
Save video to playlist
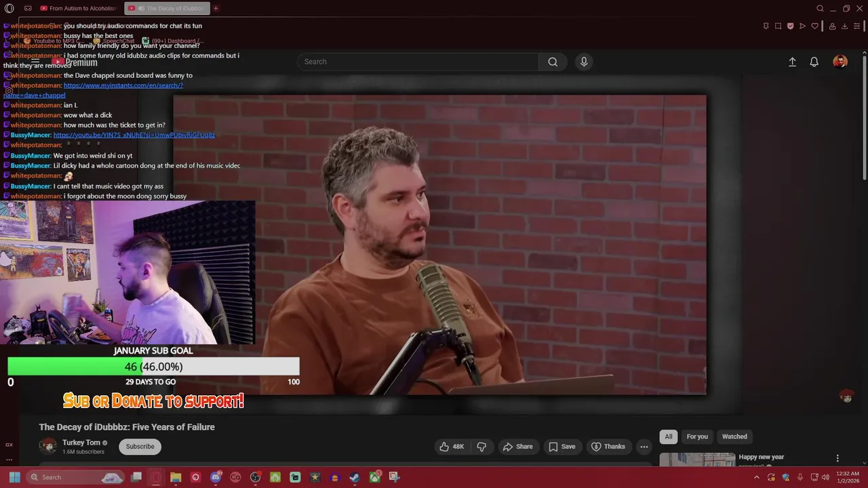[562, 447]
